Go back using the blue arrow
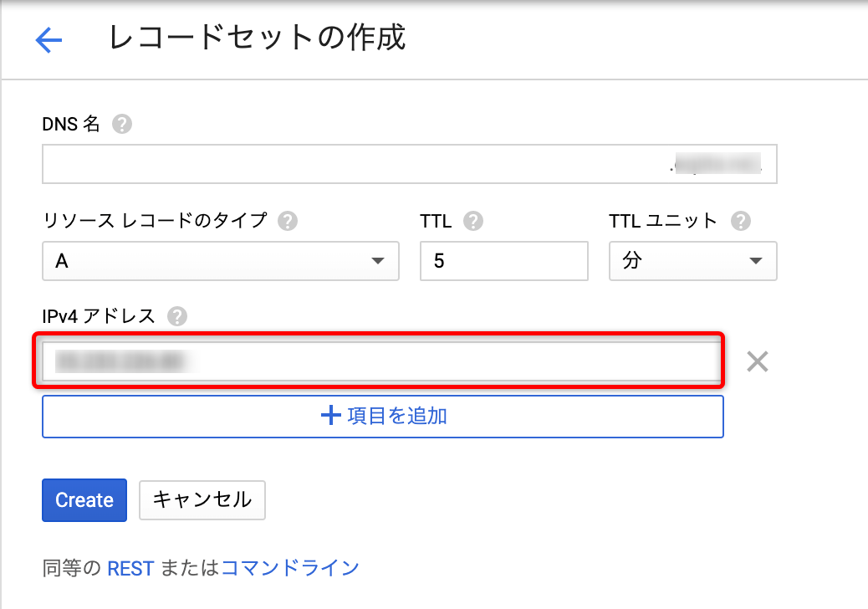Viewport: 868px width, 609px height. [x=49, y=40]
